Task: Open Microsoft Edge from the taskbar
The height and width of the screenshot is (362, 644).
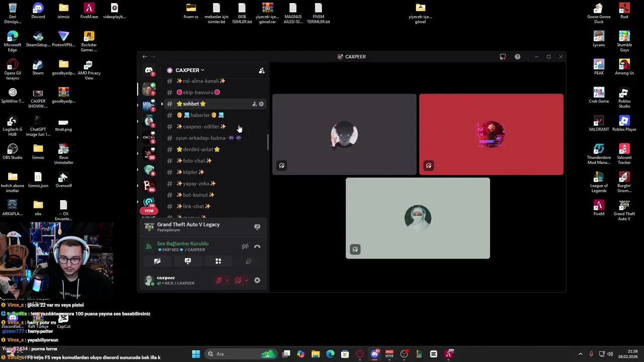Action: (330, 354)
